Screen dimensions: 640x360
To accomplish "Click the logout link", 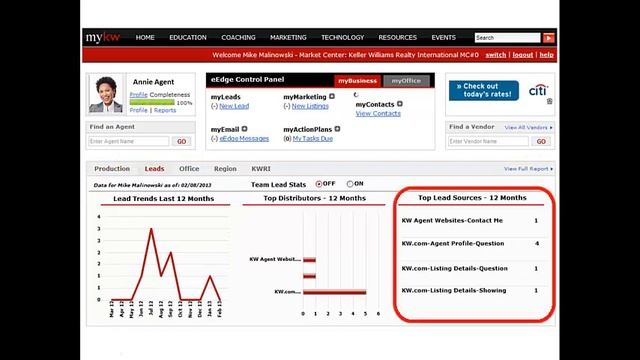I will point(523,55).
